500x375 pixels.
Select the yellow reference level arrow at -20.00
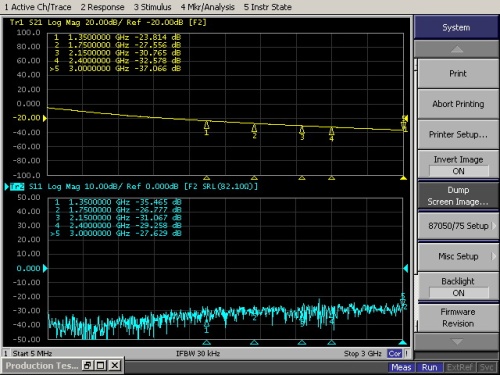click(x=45, y=118)
